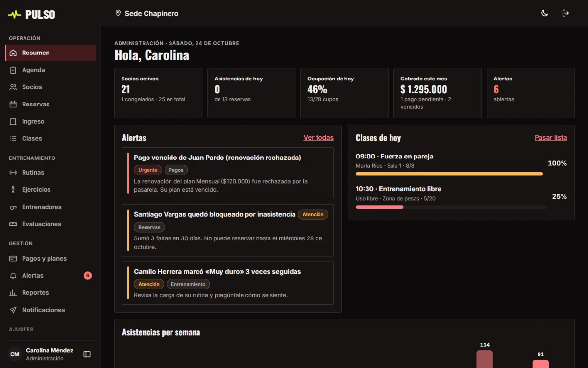
Task: Click the Urgente tag on Juan Pardo alert
Action: point(148,170)
